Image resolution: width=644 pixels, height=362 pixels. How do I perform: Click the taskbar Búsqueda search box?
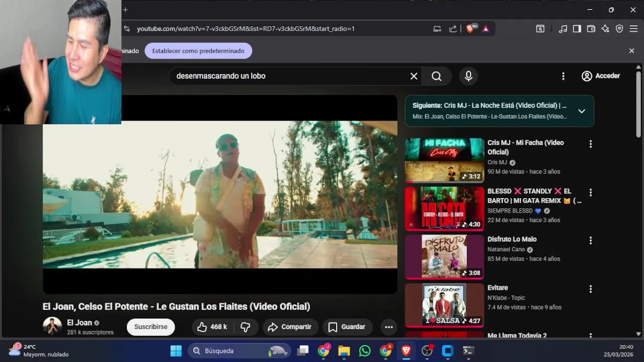click(239, 351)
